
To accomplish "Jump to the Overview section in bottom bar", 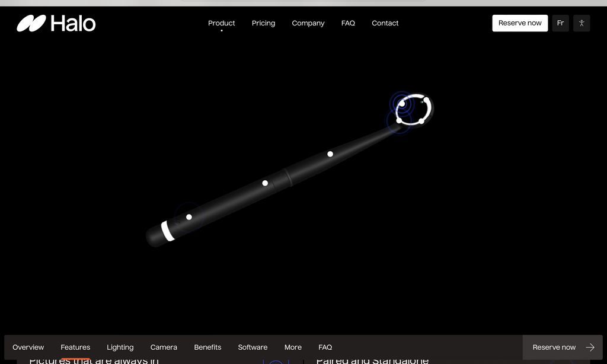I will [28, 347].
